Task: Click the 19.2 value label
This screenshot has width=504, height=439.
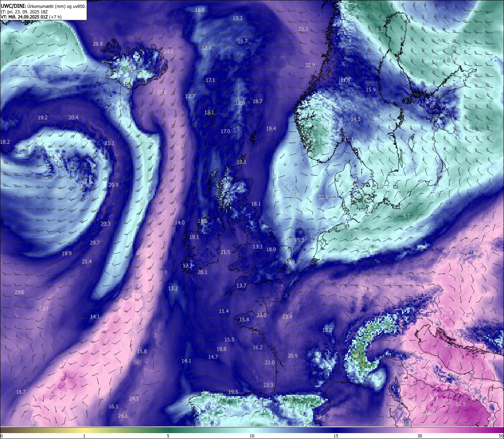Action: click(43, 117)
